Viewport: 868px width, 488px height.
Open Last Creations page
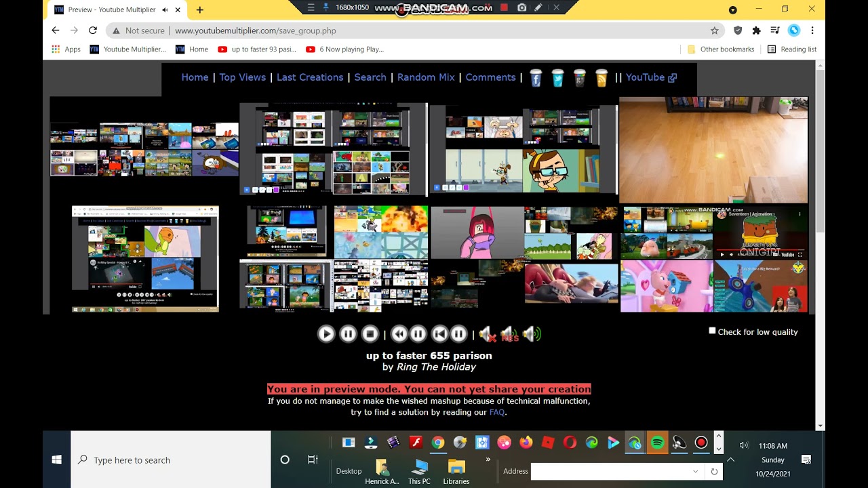click(x=310, y=77)
